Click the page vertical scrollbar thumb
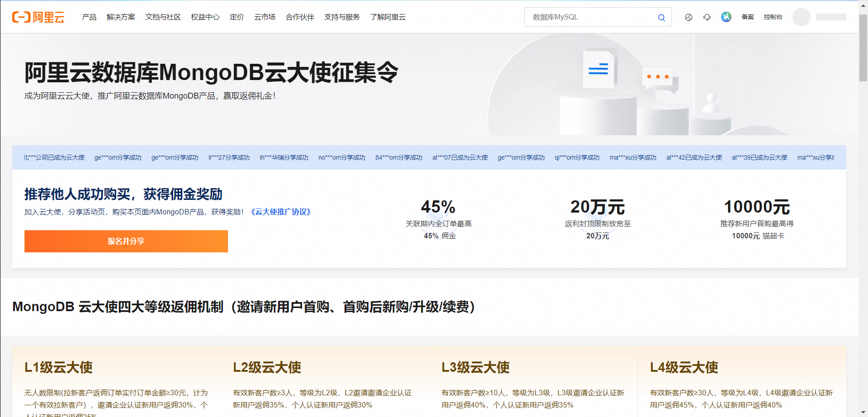868x417 pixels. pyautogui.click(x=863, y=48)
